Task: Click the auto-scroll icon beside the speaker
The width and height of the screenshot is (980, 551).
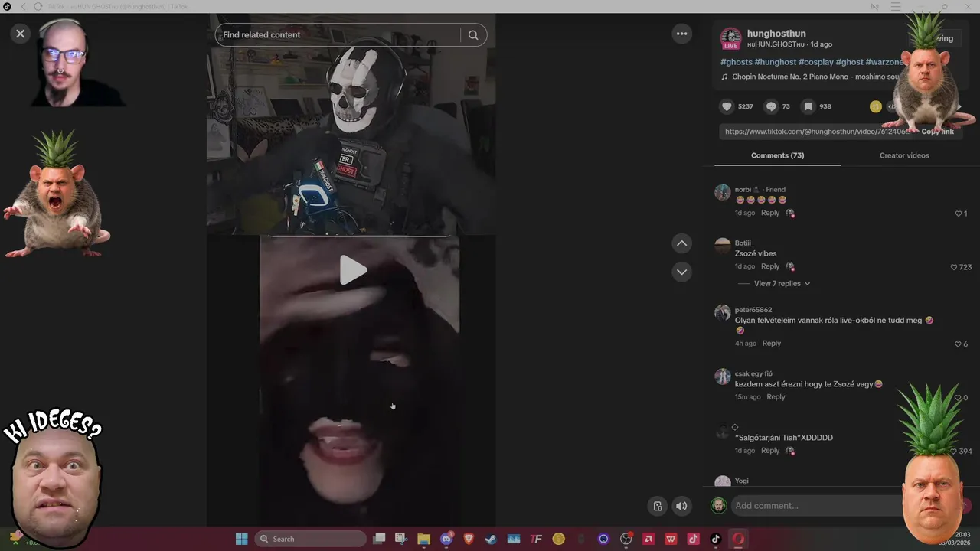Action: [657, 506]
